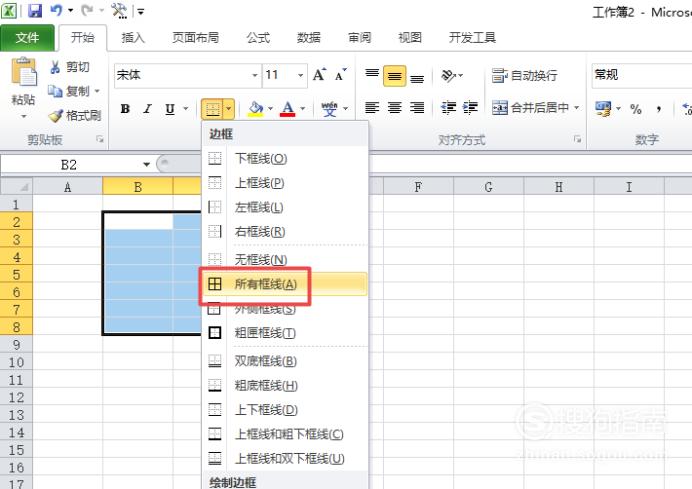
Task: Click the comma style icon
Action: coord(658,109)
